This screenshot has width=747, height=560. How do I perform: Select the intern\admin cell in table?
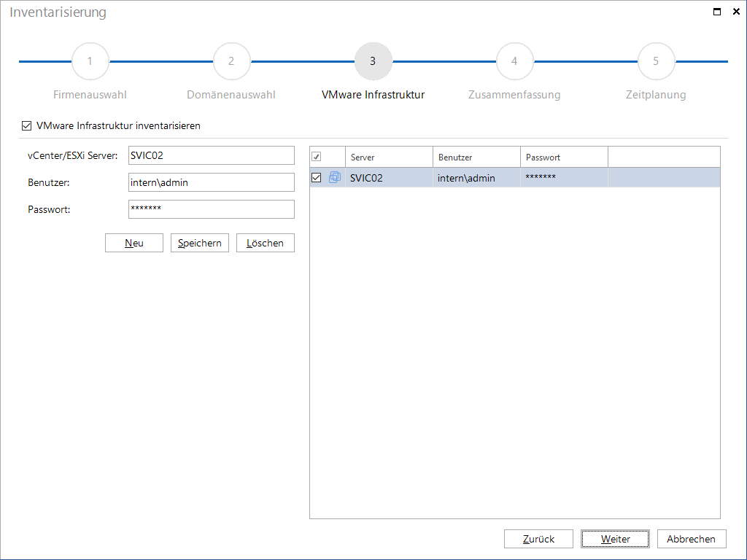pos(476,178)
